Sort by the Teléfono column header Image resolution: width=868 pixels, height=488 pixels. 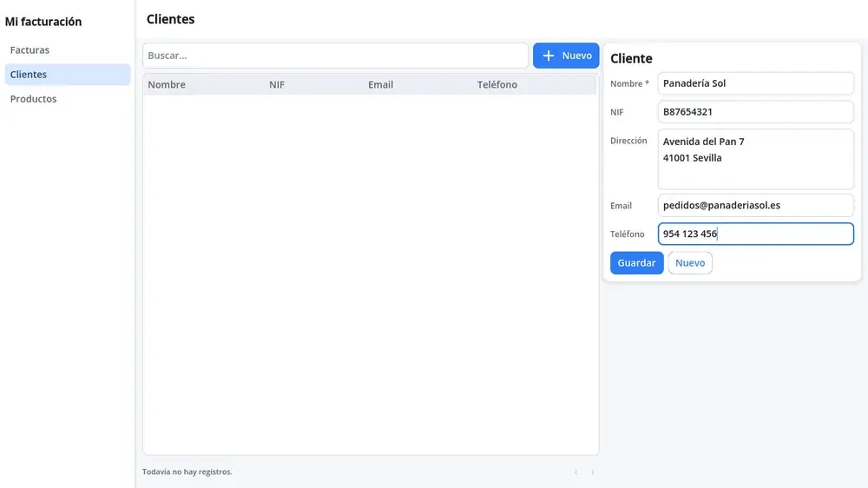click(x=497, y=85)
